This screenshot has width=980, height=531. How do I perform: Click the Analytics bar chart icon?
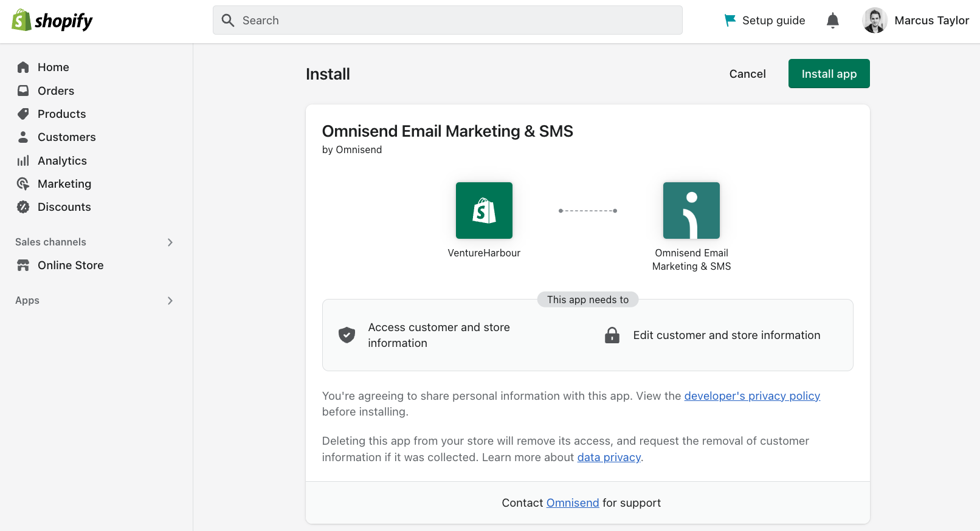[x=23, y=160]
